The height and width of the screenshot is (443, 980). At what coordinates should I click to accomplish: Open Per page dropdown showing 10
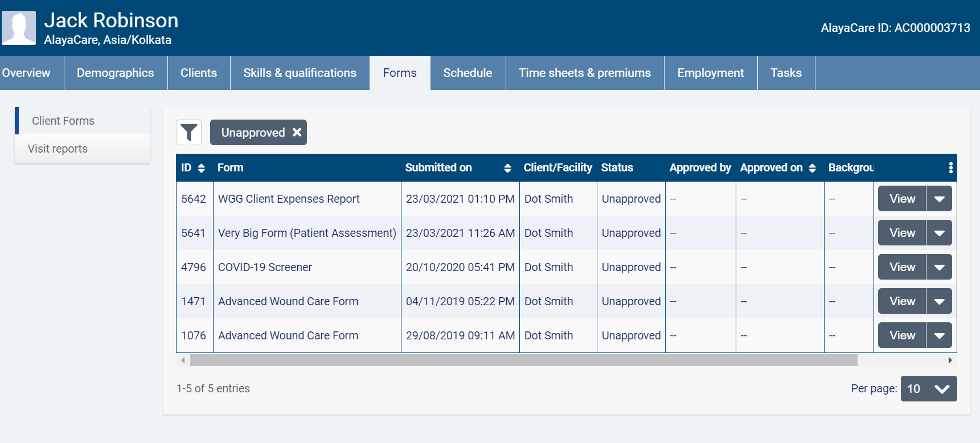click(928, 388)
